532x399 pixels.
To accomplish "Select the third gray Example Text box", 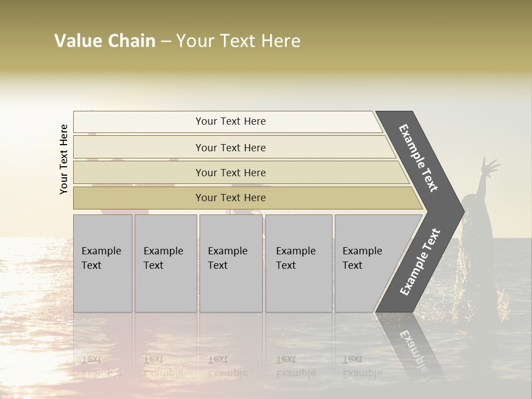I will point(231,263).
